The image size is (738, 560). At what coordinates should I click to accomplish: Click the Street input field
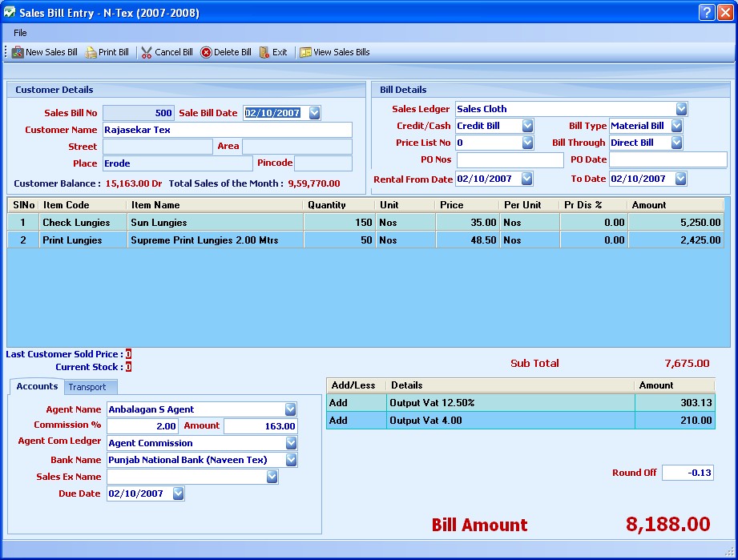pyautogui.click(x=158, y=147)
